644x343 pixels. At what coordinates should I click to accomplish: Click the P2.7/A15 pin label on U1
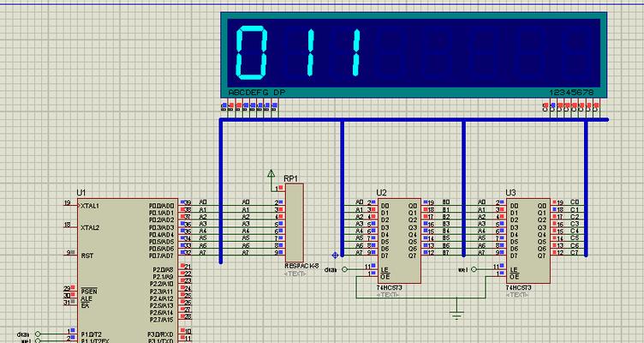pyautogui.click(x=161, y=320)
